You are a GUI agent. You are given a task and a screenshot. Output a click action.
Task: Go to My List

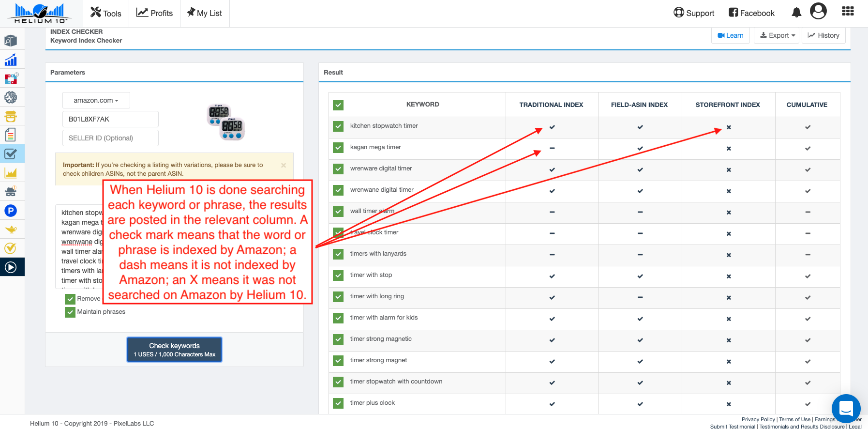pyautogui.click(x=205, y=13)
